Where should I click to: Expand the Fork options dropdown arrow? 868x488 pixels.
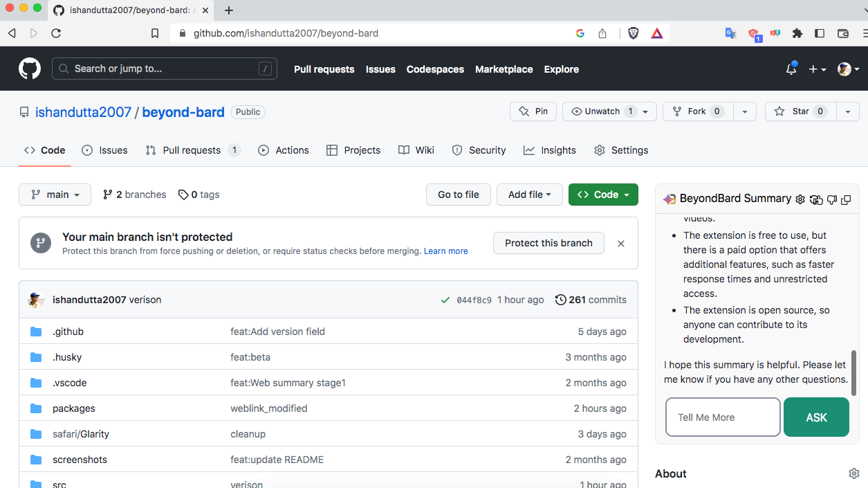click(x=744, y=111)
